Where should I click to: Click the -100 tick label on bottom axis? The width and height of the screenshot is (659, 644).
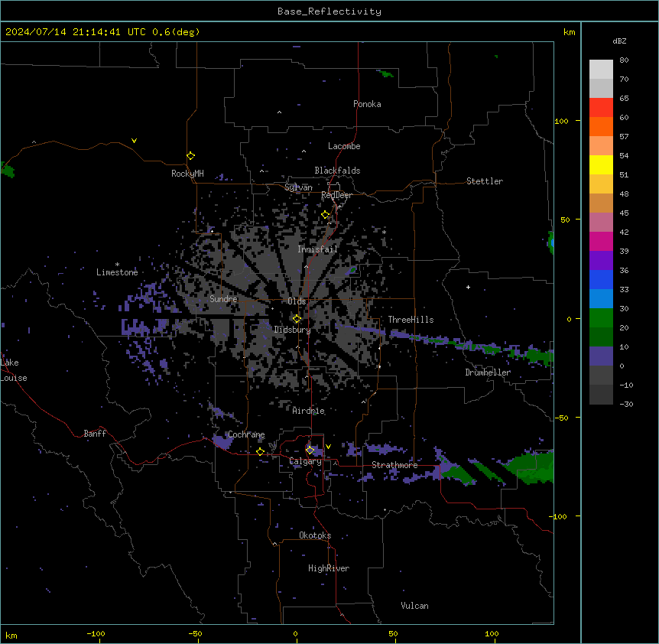click(96, 633)
